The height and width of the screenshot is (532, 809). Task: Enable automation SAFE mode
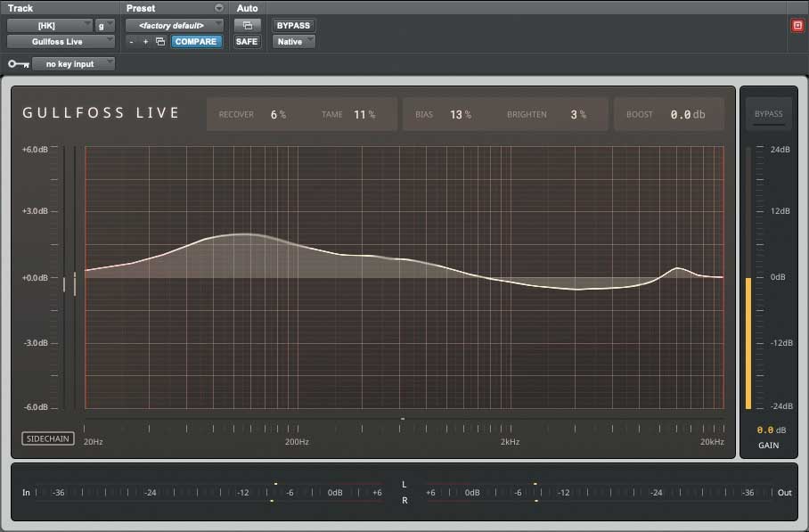point(247,41)
